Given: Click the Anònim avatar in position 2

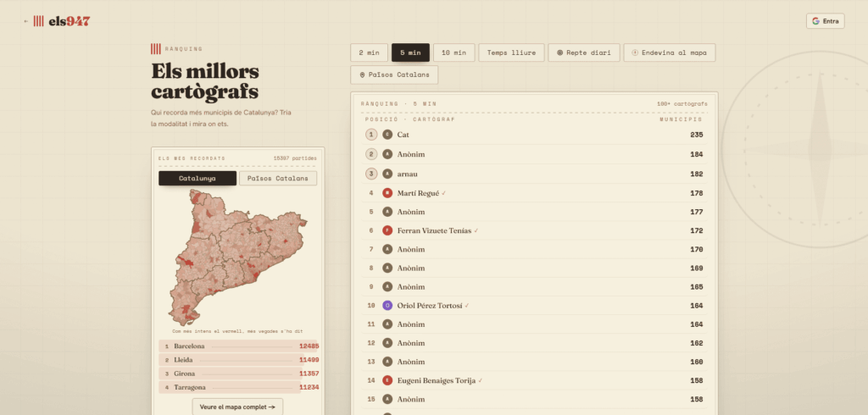Looking at the screenshot, I should coord(387,154).
